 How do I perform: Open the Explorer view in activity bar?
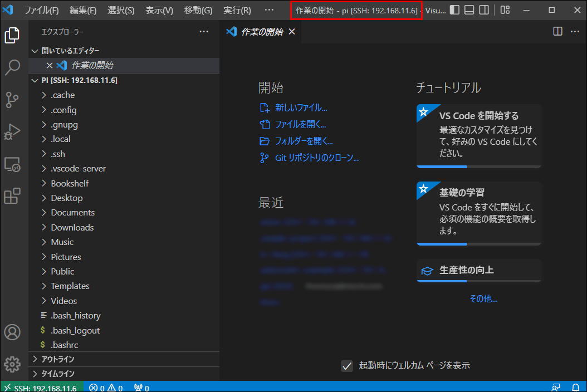pos(12,35)
